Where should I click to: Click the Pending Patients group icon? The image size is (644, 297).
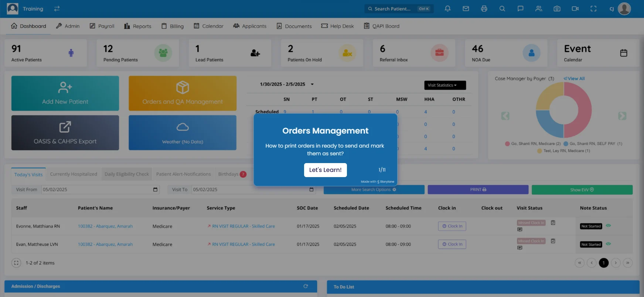(x=163, y=53)
